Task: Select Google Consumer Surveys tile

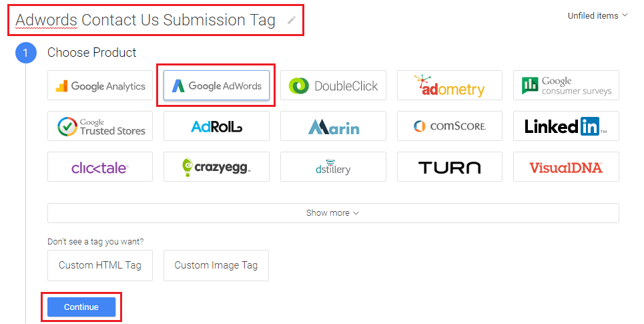Action: click(566, 86)
